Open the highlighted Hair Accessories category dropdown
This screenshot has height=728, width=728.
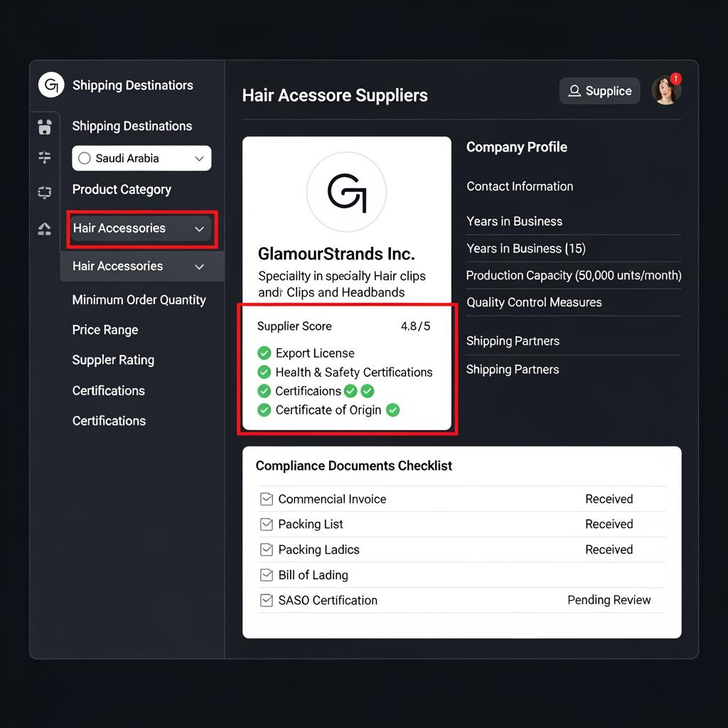[x=141, y=229]
